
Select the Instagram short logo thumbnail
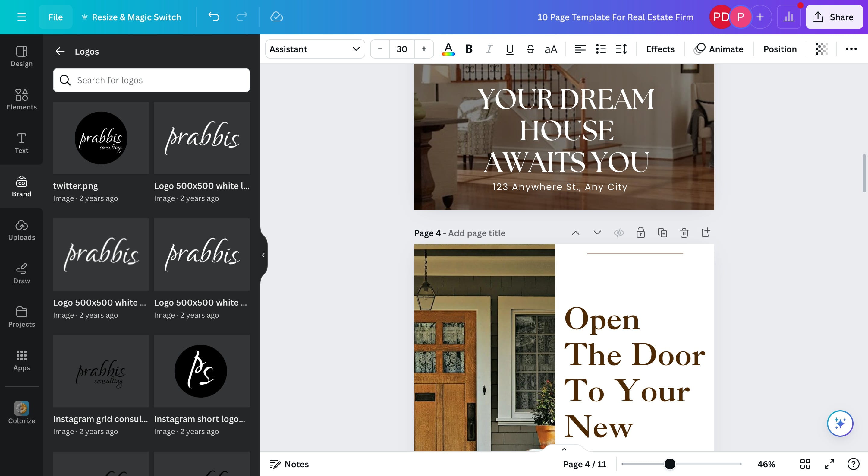click(x=202, y=371)
